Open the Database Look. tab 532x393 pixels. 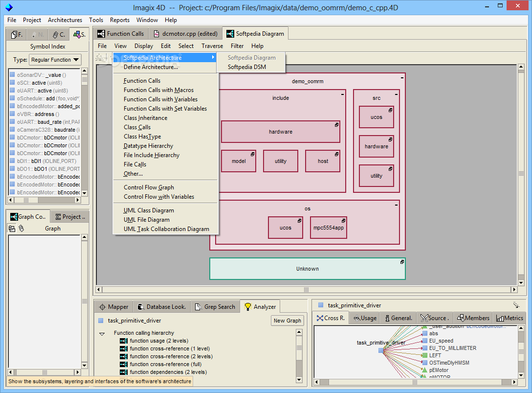(x=161, y=307)
